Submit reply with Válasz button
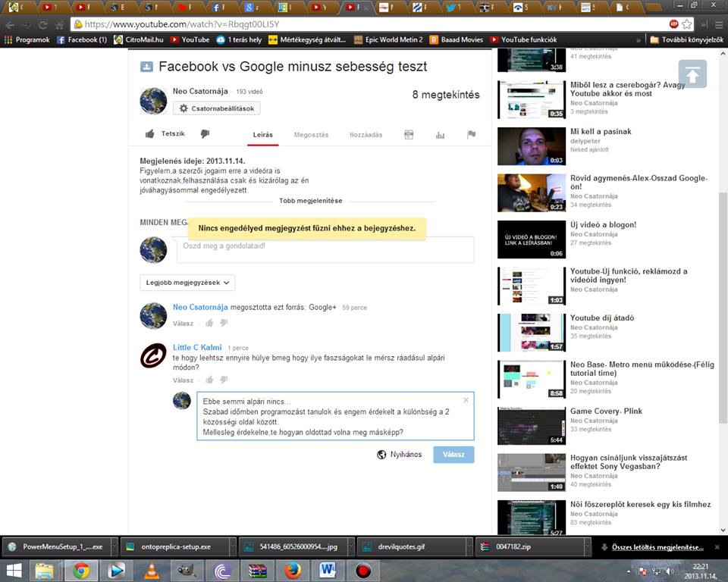 tap(453, 455)
